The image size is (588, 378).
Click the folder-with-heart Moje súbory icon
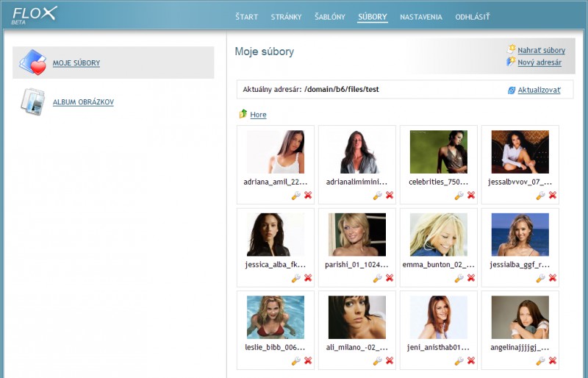pos(33,63)
